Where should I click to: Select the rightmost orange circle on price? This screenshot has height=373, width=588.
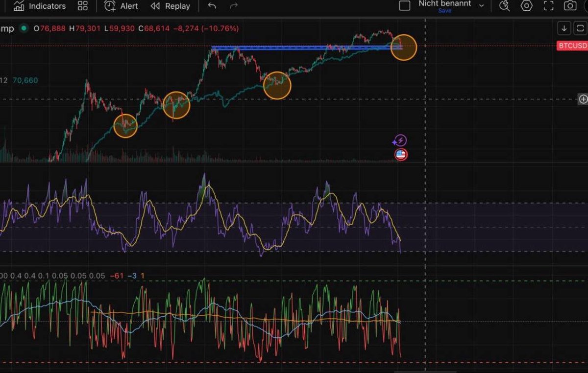pyautogui.click(x=403, y=47)
